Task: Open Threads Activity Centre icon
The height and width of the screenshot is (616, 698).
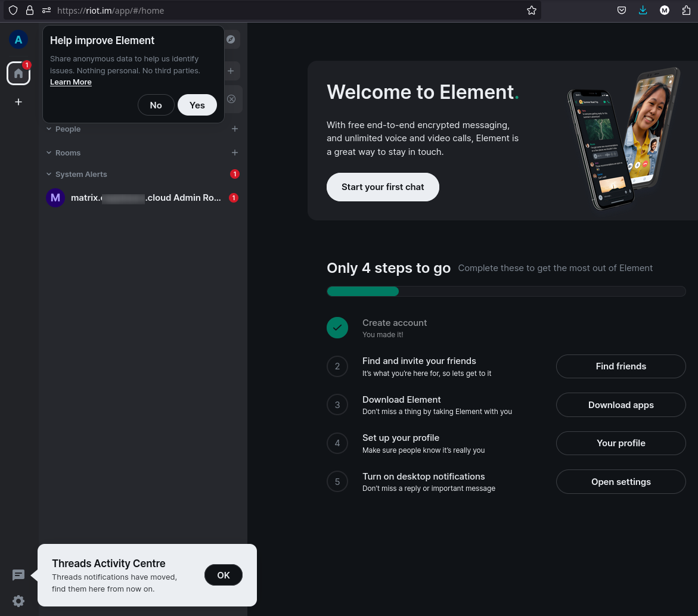Action: tap(18, 575)
